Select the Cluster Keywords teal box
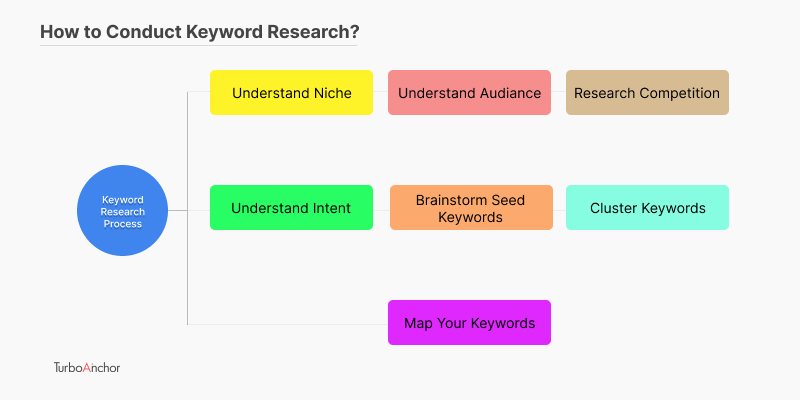The width and height of the screenshot is (800, 400). coord(647,208)
